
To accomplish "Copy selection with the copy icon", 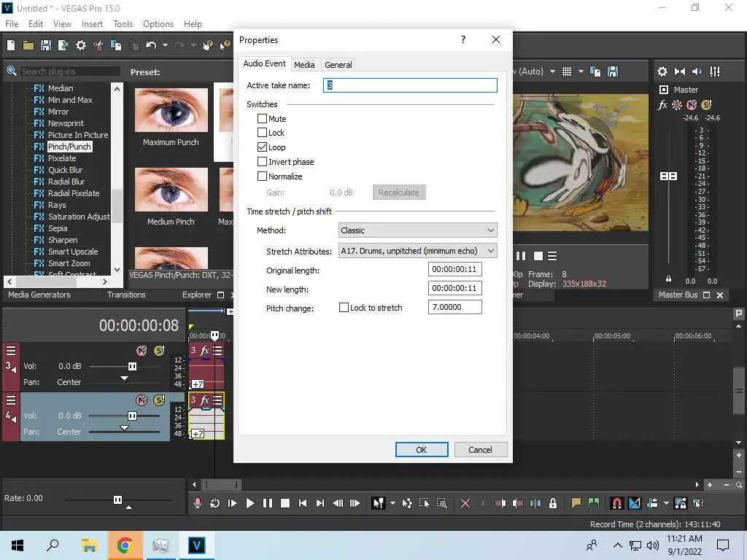I will tap(116, 45).
